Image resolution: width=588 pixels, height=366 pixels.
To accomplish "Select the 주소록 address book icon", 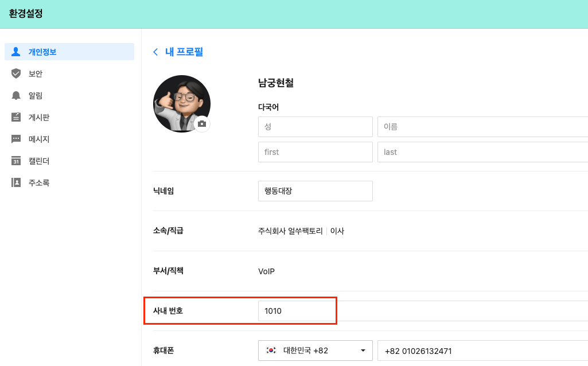I will pos(15,182).
